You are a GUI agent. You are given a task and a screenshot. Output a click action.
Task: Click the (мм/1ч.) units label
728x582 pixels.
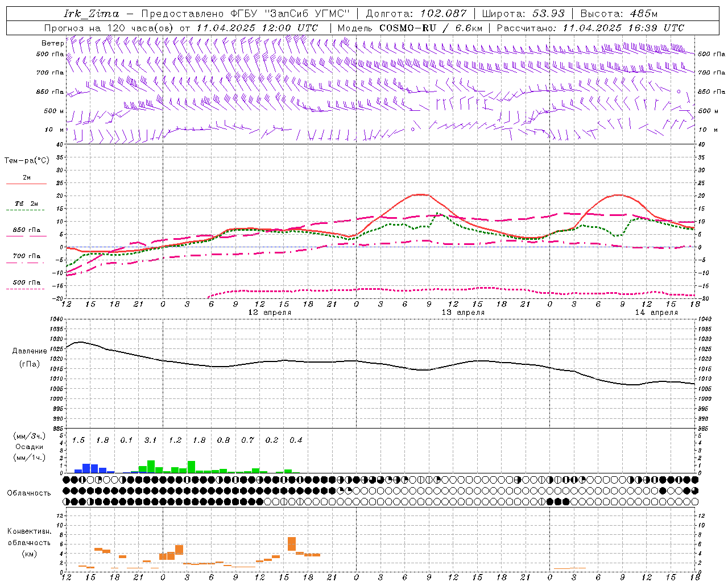pyautogui.click(x=30, y=457)
